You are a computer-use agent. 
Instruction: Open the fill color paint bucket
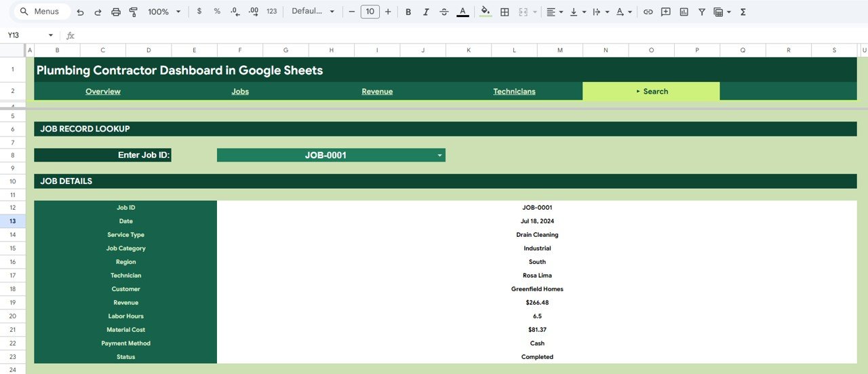pyautogui.click(x=486, y=12)
